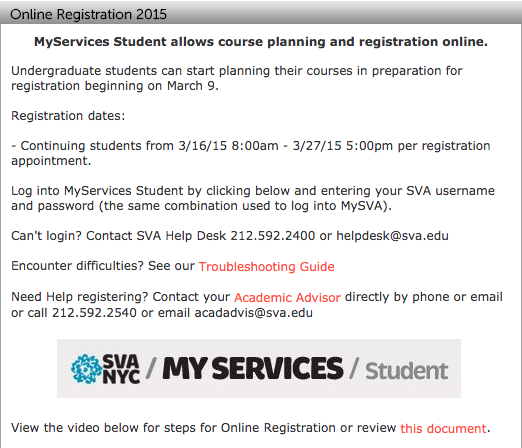Click the SVA NYC lettering in banner
Image resolution: width=522 pixels, height=448 pixels.
[121, 369]
